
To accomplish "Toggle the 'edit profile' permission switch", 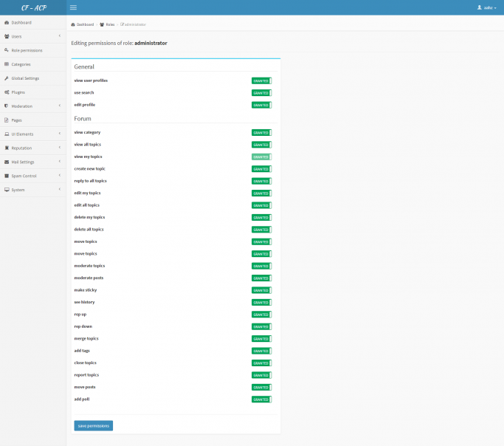I will pos(262,105).
